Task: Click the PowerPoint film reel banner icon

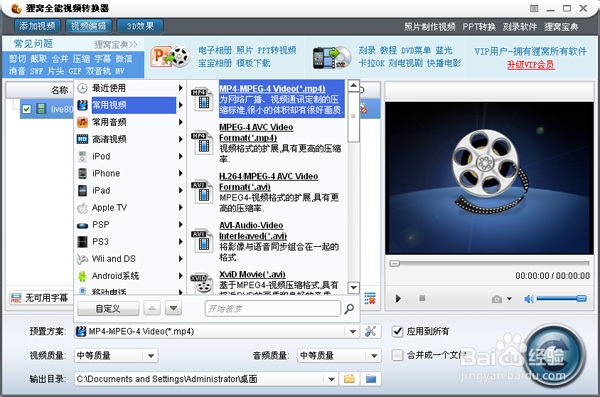Action: pos(171,57)
